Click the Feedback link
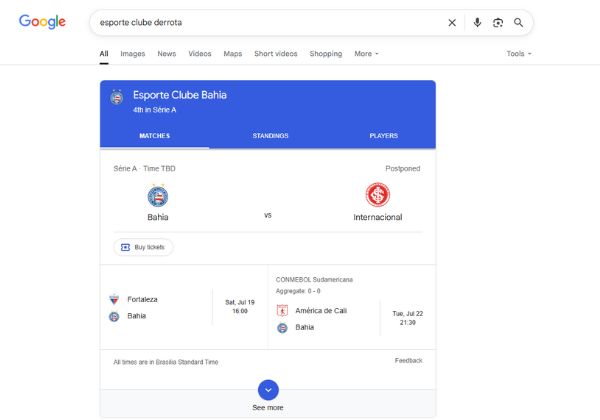600x420 pixels. (408, 360)
